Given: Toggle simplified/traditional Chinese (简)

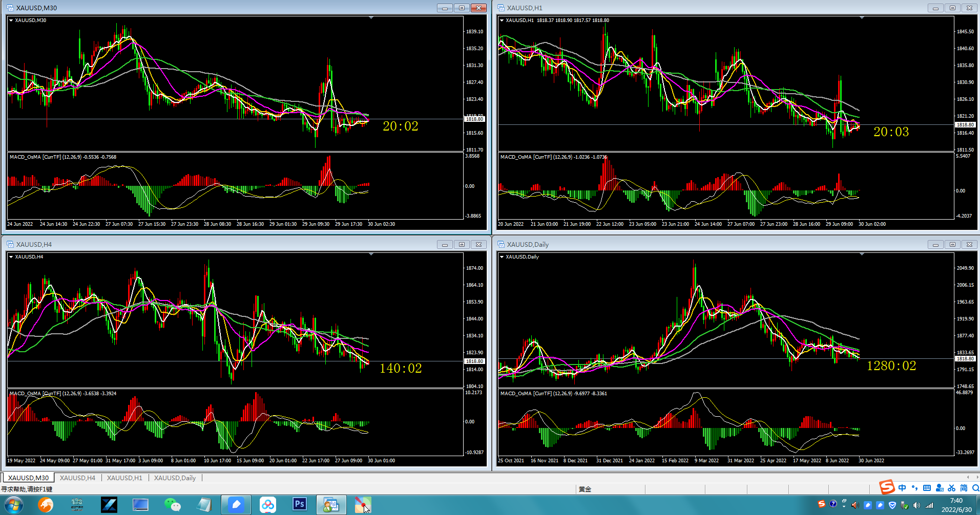Looking at the screenshot, I should pyautogui.click(x=964, y=488).
